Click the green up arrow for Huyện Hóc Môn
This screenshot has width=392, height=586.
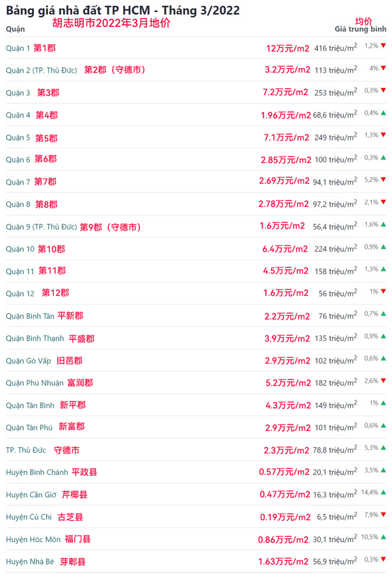click(383, 538)
